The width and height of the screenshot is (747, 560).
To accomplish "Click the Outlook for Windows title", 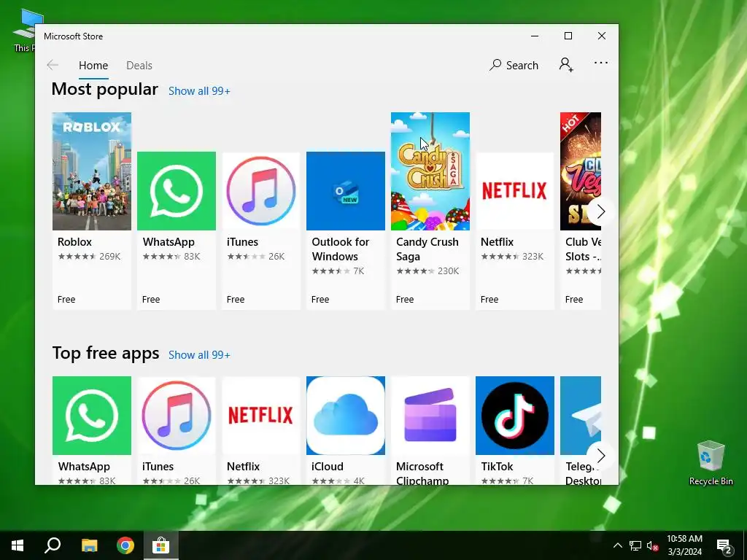I will [340, 249].
